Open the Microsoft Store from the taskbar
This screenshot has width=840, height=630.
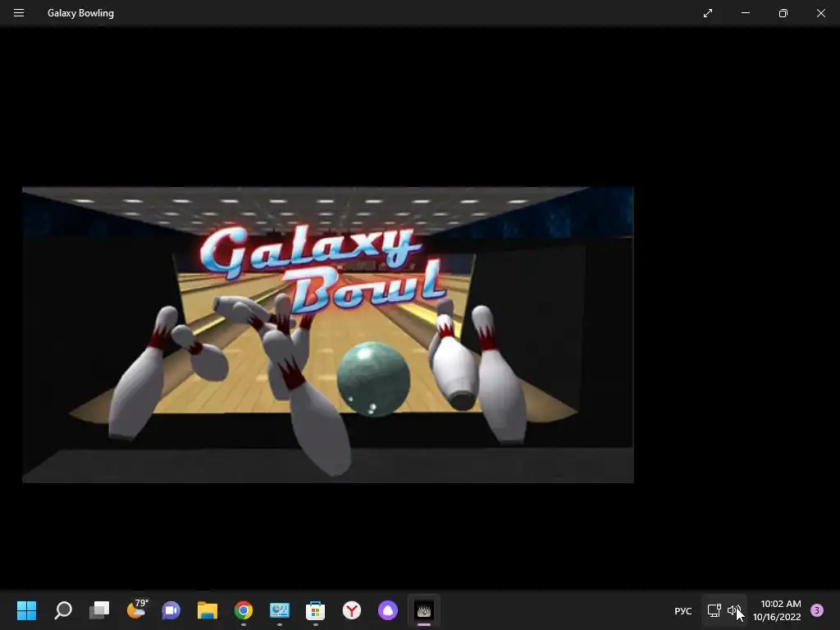[316, 610]
